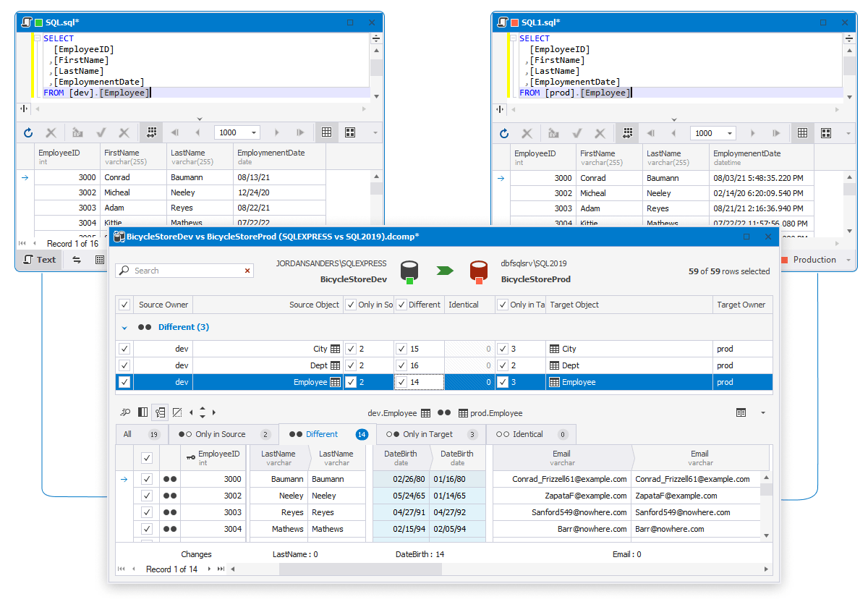Uncheck the Different column header checkbox
The height and width of the screenshot is (615, 868).
point(400,305)
